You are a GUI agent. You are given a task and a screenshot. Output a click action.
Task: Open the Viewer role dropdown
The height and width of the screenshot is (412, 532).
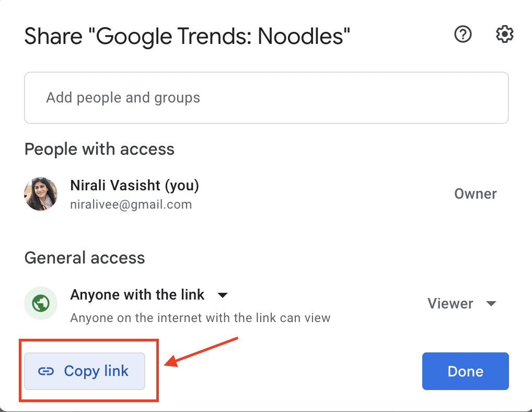click(x=462, y=303)
